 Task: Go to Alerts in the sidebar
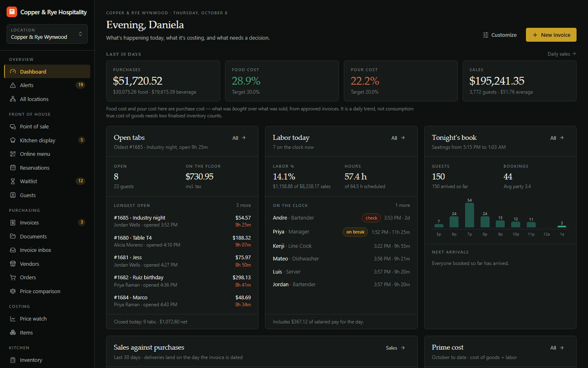coord(47,85)
